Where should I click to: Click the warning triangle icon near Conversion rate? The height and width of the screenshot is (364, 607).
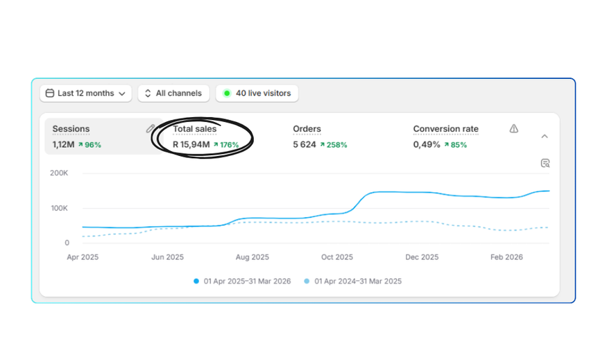(x=514, y=129)
